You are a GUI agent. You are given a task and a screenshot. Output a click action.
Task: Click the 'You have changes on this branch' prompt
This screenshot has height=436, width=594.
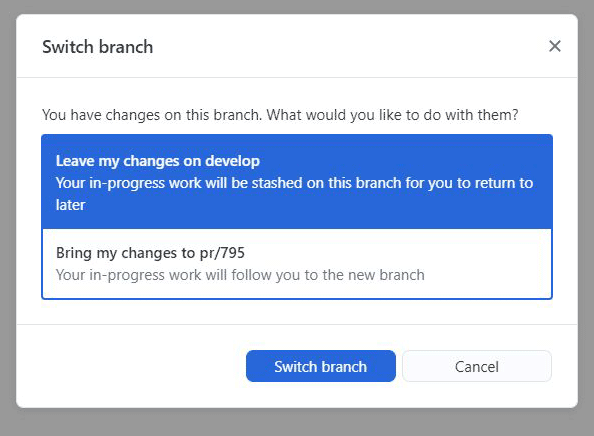click(x=280, y=115)
